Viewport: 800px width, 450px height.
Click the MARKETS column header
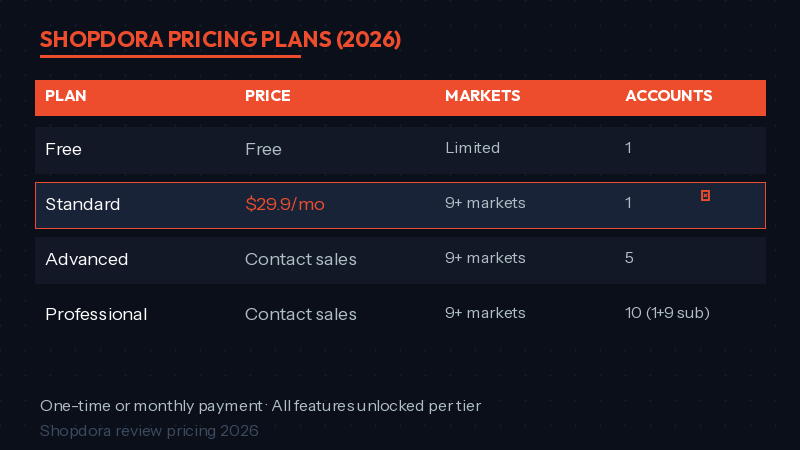click(482, 96)
